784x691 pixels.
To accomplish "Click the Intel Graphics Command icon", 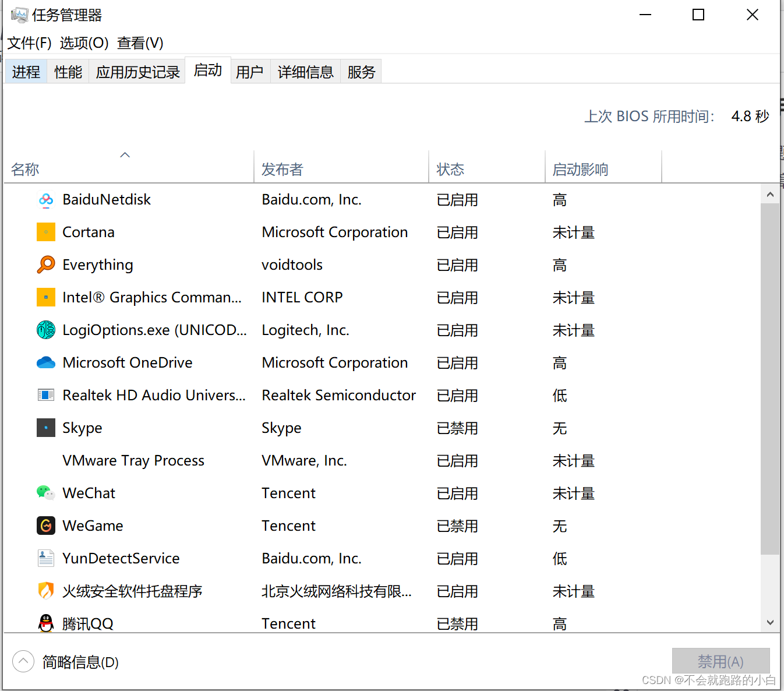I will (46, 297).
